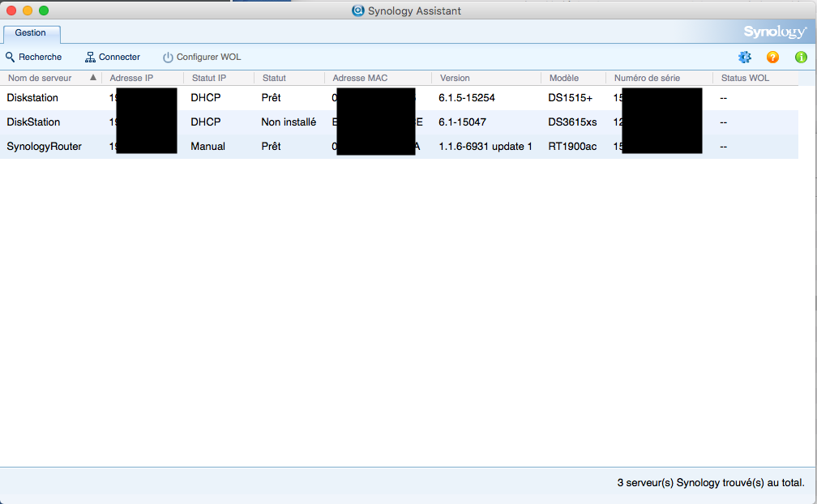The image size is (817, 504).
Task: Click the Synology logo
Action: tap(775, 32)
